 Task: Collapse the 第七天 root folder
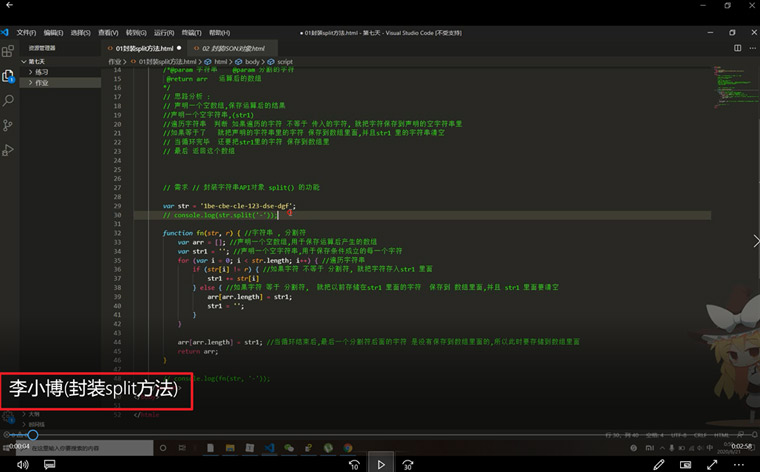(36, 62)
